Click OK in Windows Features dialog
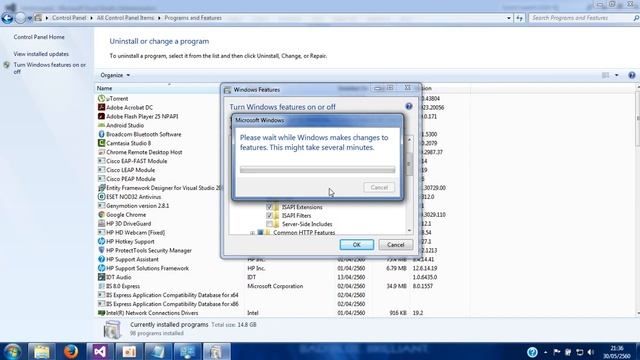 click(x=356, y=245)
